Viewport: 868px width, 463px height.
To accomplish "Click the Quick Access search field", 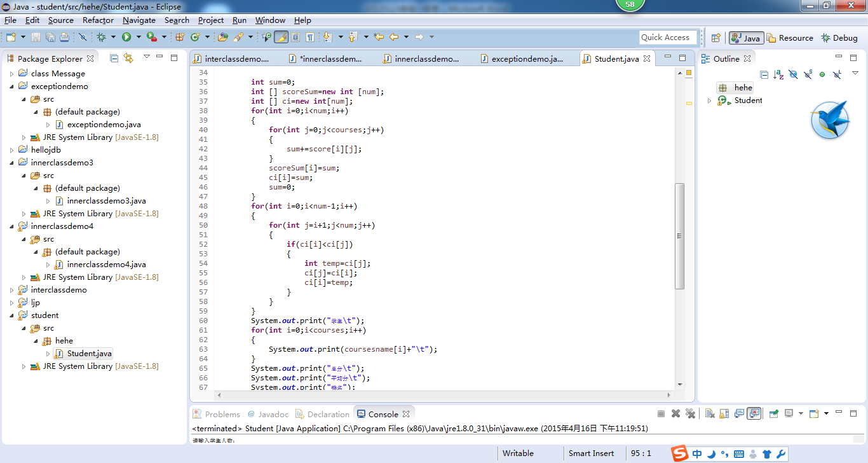I will coord(668,37).
